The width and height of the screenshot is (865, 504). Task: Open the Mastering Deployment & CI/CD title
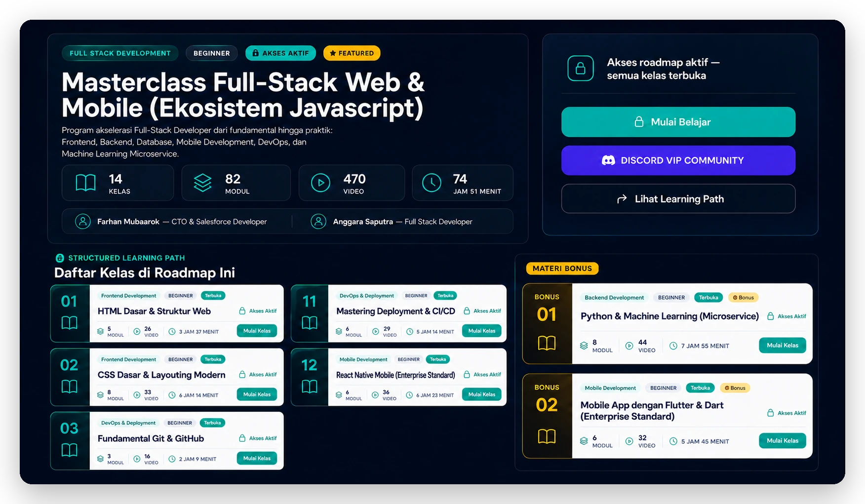point(395,311)
